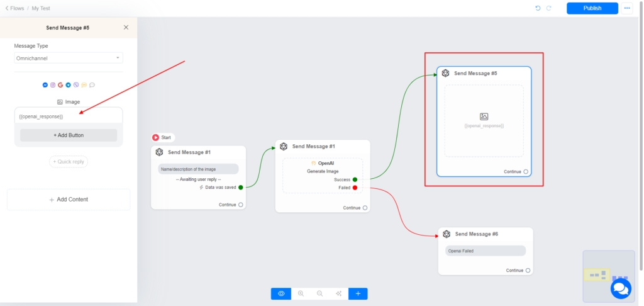This screenshot has width=644, height=306.
Task: Click the Publish button
Action: (x=592, y=8)
